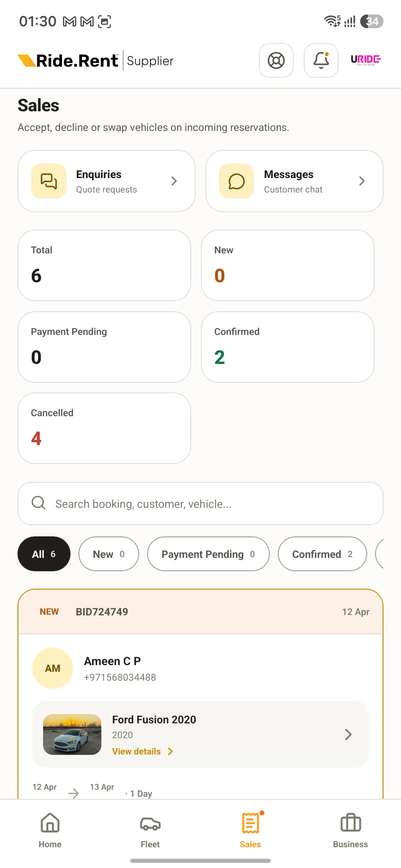Viewport: 401px width, 868px height.
Task: Filter bookings by Confirmed chip
Action: (x=322, y=554)
